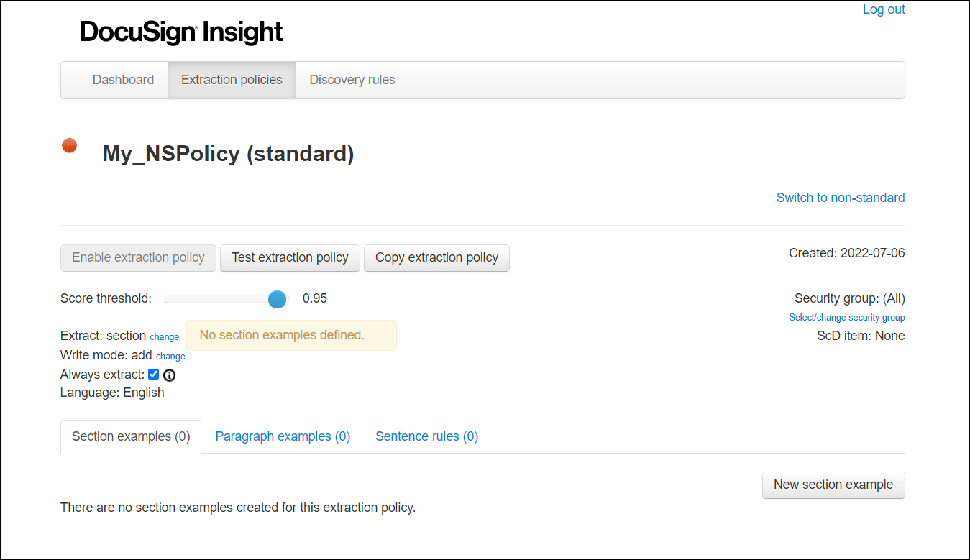Click the disabled Enable extraction policy button
Viewport: 970px width, 560px height.
click(x=138, y=257)
